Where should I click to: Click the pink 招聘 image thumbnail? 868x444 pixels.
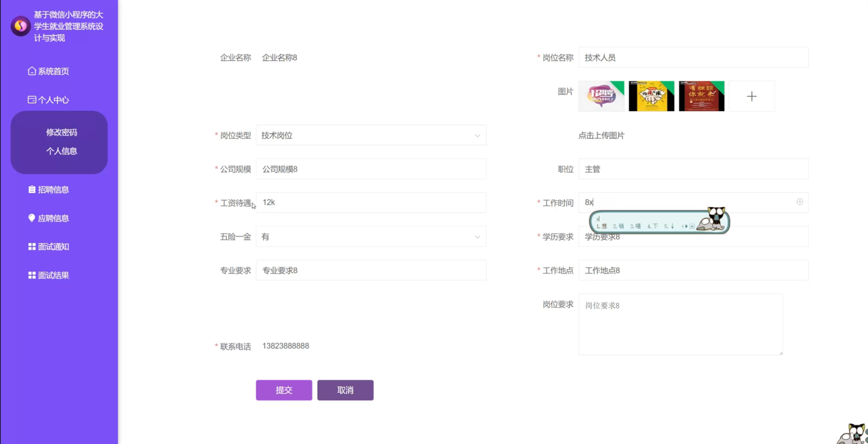(x=601, y=96)
